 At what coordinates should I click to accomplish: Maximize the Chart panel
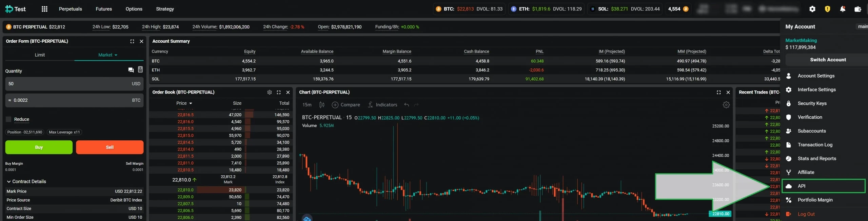click(718, 92)
